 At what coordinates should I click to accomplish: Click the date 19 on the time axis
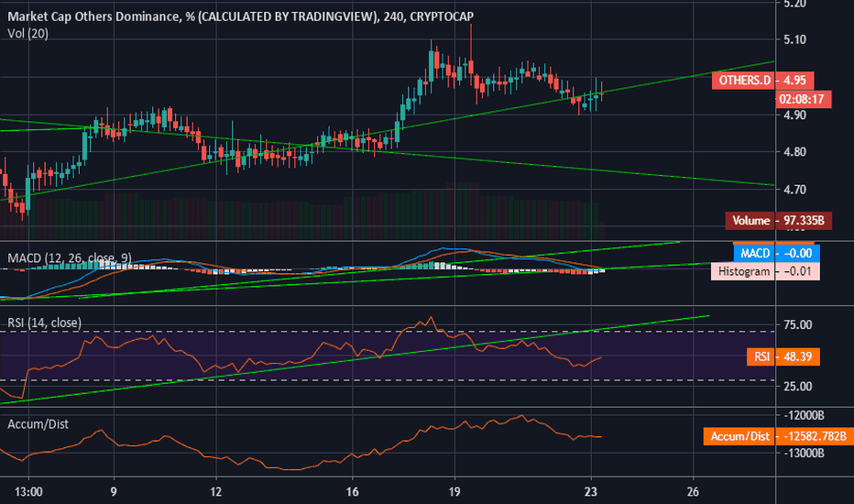point(454,492)
